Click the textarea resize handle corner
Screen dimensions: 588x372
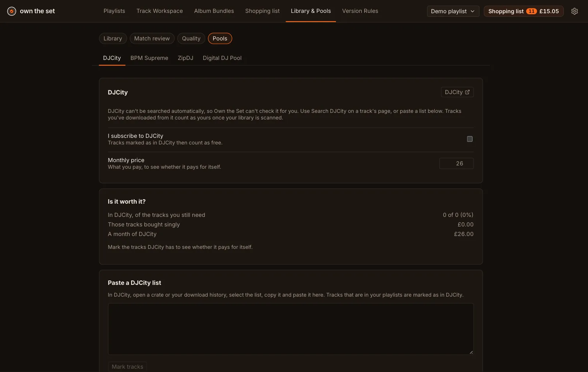tap(471, 352)
